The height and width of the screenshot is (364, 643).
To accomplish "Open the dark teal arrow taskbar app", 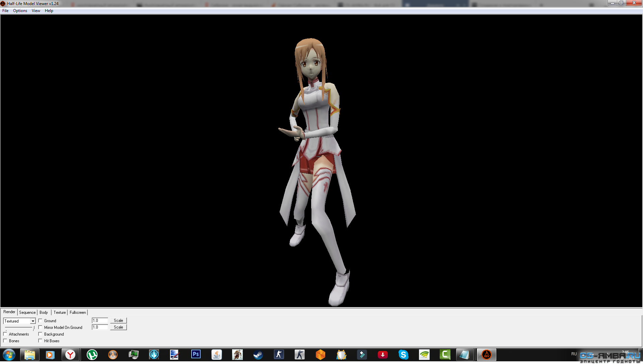I will [x=362, y=355].
